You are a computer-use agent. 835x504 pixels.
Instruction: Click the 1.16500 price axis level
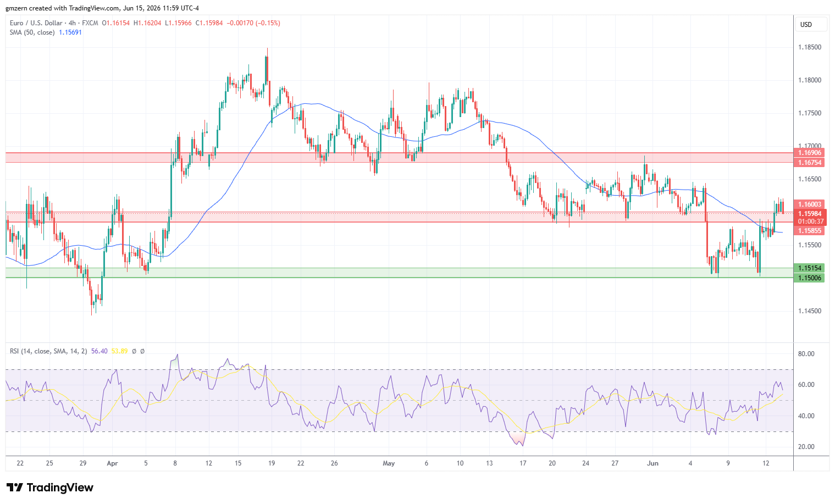(810, 179)
